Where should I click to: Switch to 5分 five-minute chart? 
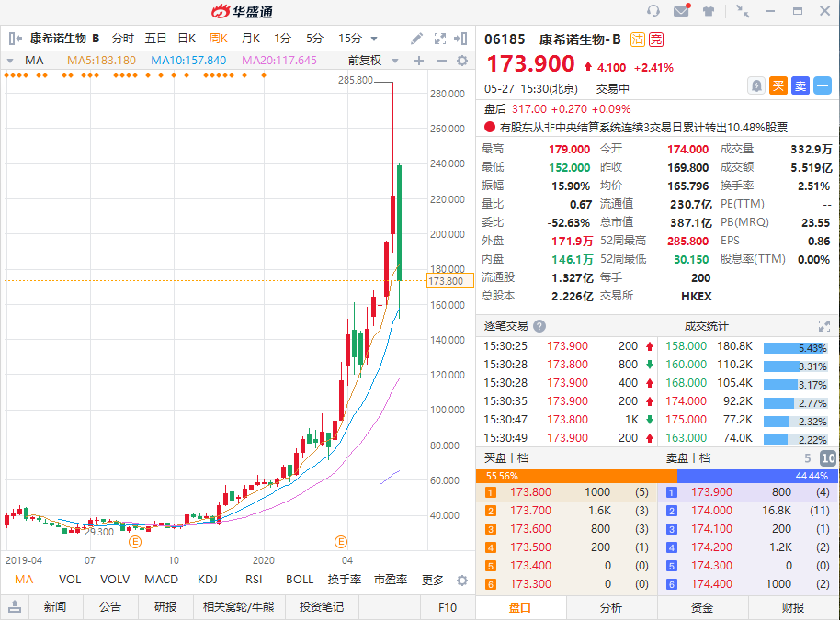[314, 39]
